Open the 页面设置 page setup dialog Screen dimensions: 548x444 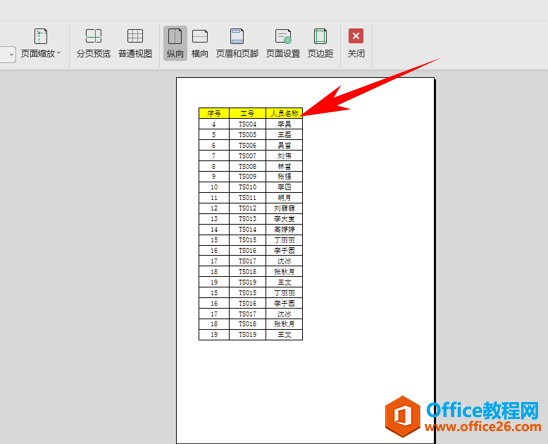(283, 43)
